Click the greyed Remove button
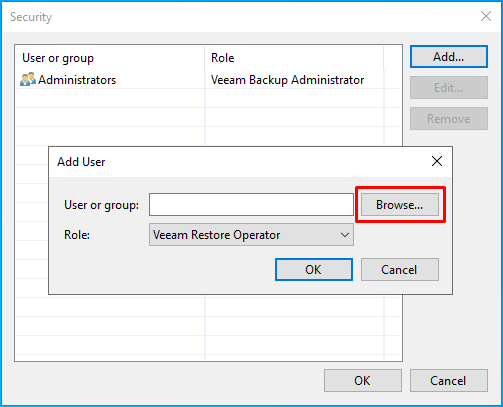 [x=449, y=119]
